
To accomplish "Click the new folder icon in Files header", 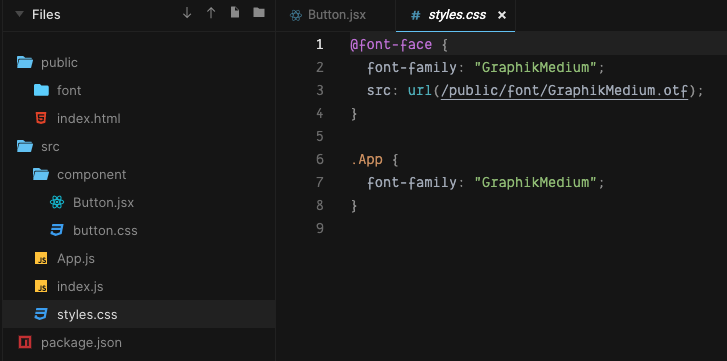I will click(x=259, y=13).
